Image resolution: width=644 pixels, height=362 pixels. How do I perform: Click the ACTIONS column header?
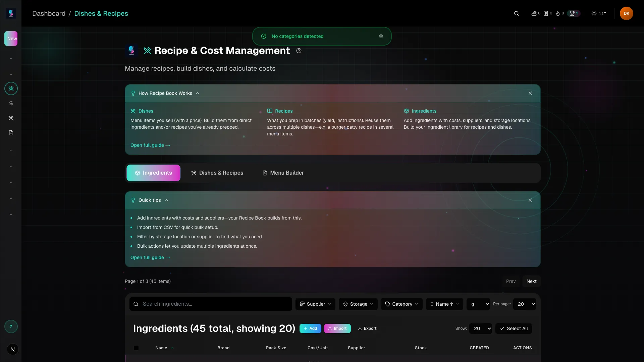click(522, 348)
